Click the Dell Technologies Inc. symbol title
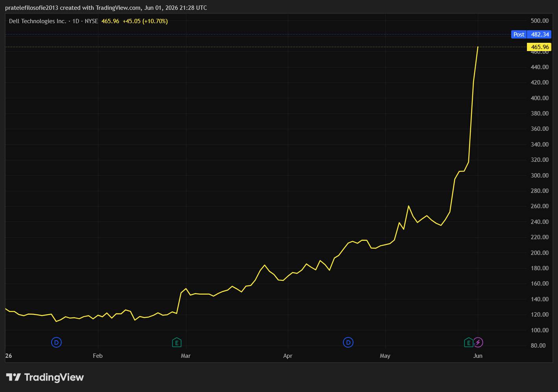Screen dimensions: 558x392 [x=38, y=21]
